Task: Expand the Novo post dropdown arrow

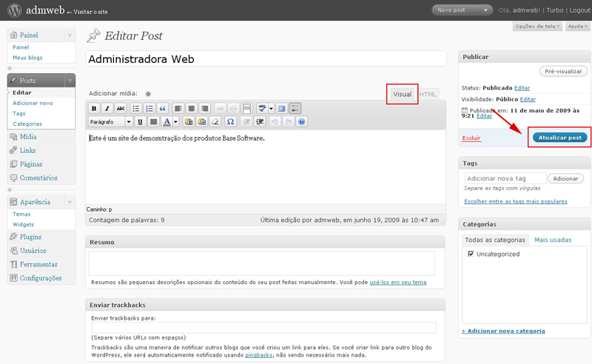Action: pyautogui.click(x=485, y=10)
